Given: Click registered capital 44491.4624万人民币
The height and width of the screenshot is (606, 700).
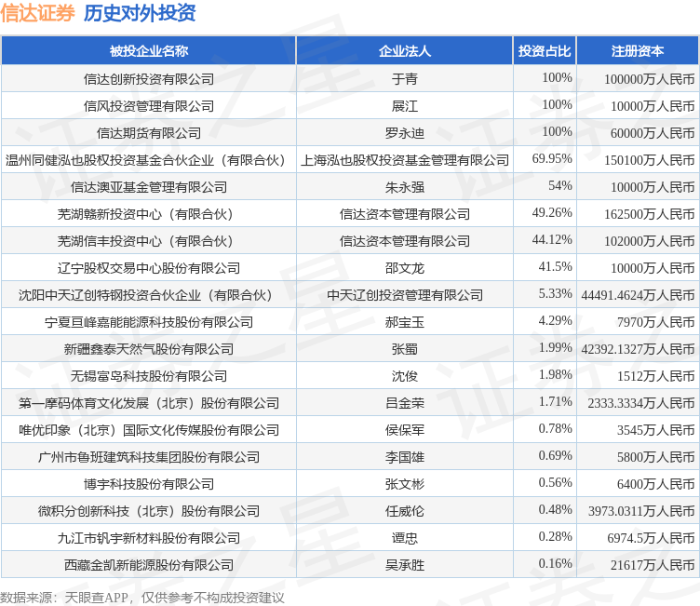Looking at the screenshot, I should [638, 295].
